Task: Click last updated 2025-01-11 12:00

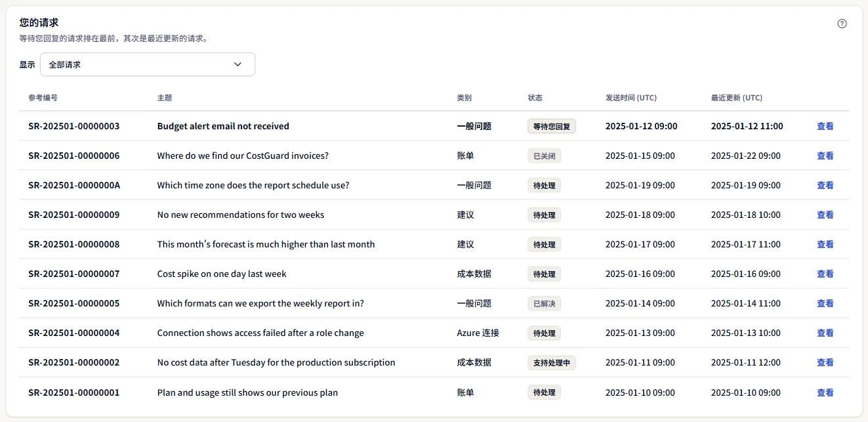Action: 746,362
